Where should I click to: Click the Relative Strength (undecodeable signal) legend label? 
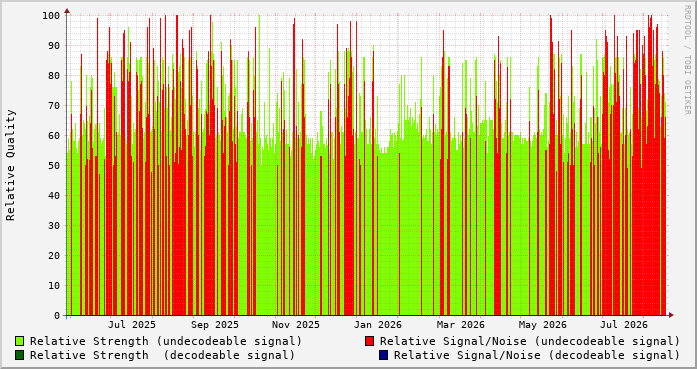click(166, 341)
